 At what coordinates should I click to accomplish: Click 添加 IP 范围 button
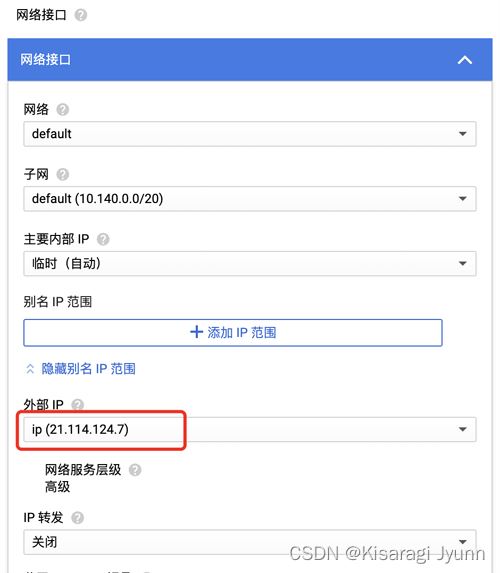tap(233, 333)
